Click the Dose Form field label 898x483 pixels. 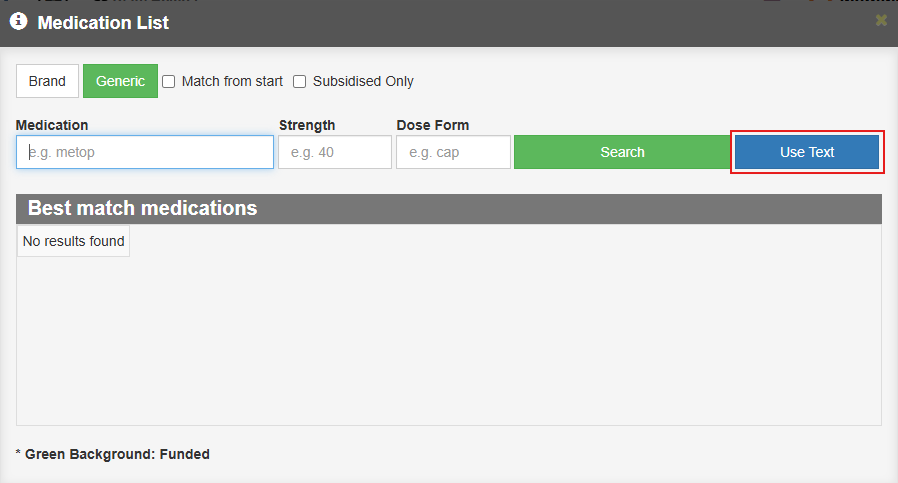click(x=432, y=125)
